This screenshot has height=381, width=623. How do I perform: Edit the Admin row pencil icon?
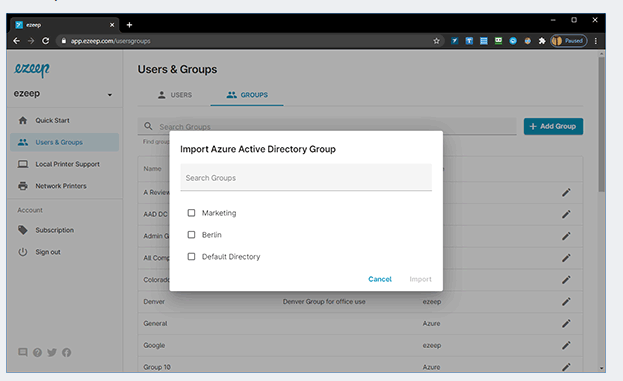coord(566,236)
